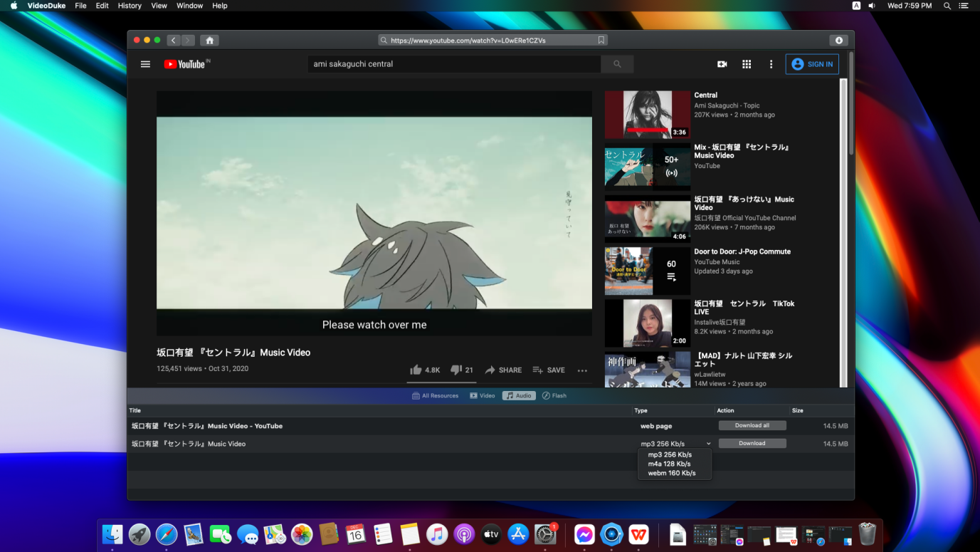
Task: Click SAVE under the video
Action: coord(549,370)
